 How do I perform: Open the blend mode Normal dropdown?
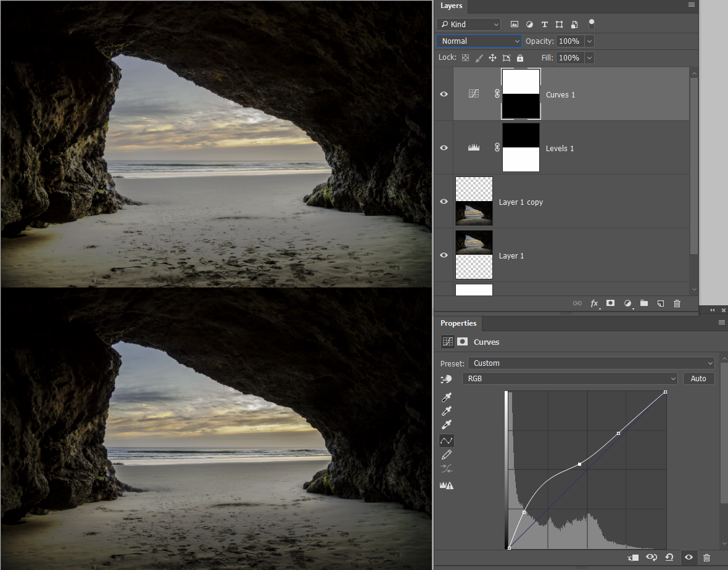click(479, 41)
